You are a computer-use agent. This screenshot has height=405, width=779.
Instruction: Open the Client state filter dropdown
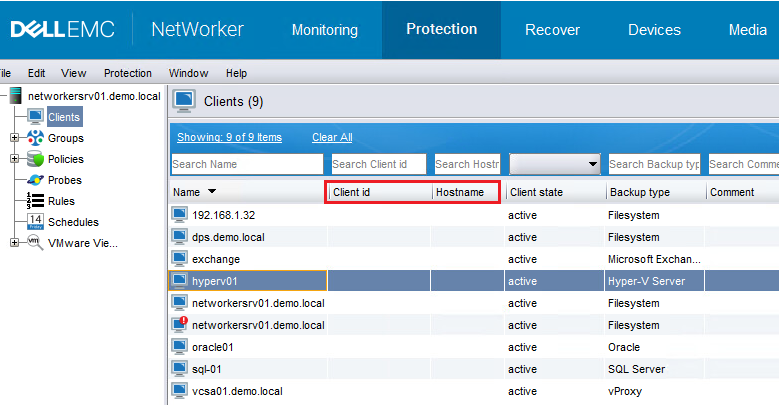[555, 164]
